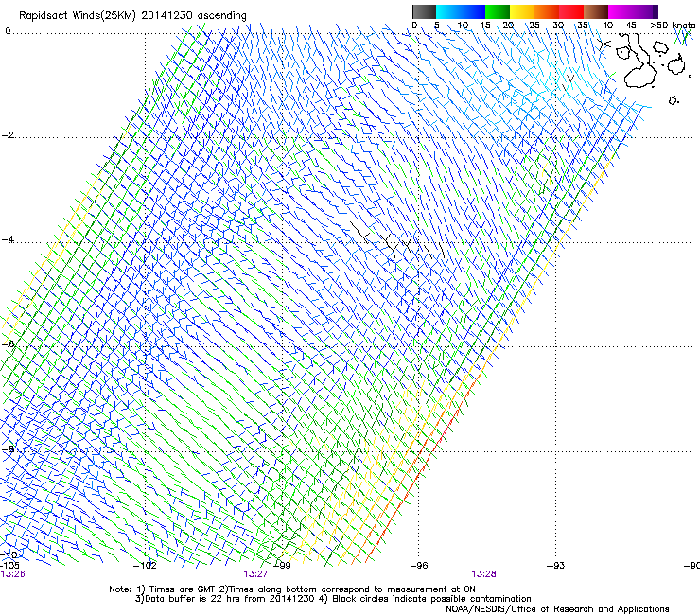Click the latitude label '-2' on the left axis
The image size is (700, 615).
pos(8,135)
